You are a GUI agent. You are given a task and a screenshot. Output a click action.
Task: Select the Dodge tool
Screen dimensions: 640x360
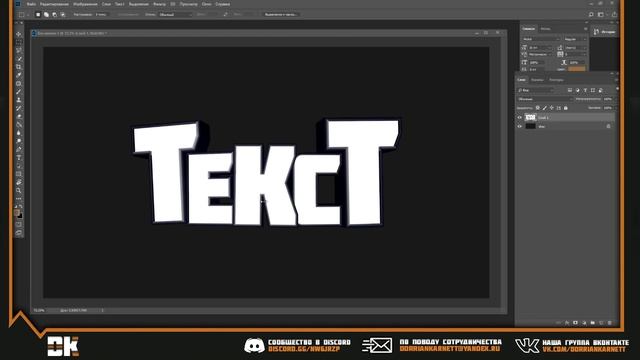click(19, 141)
